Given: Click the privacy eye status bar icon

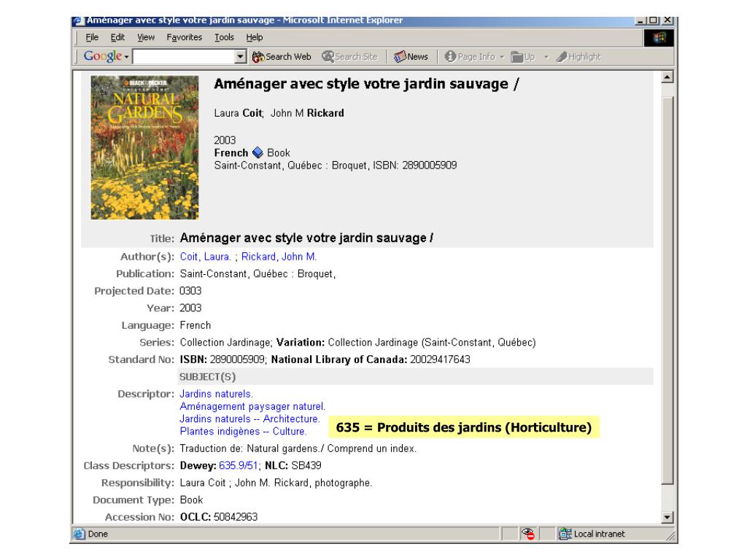Looking at the screenshot, I should coord(528,534).
